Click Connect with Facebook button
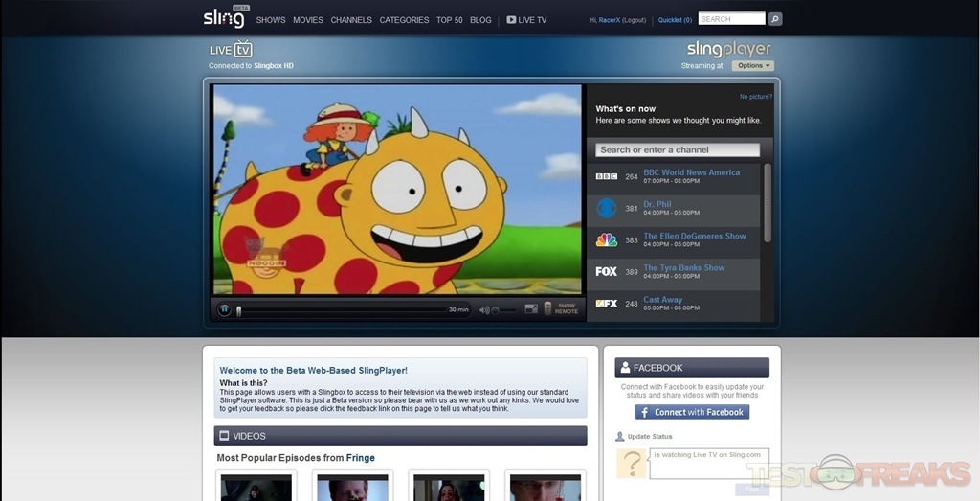The width and height of the screenshot is (980, 501). (x=692, y=412)
